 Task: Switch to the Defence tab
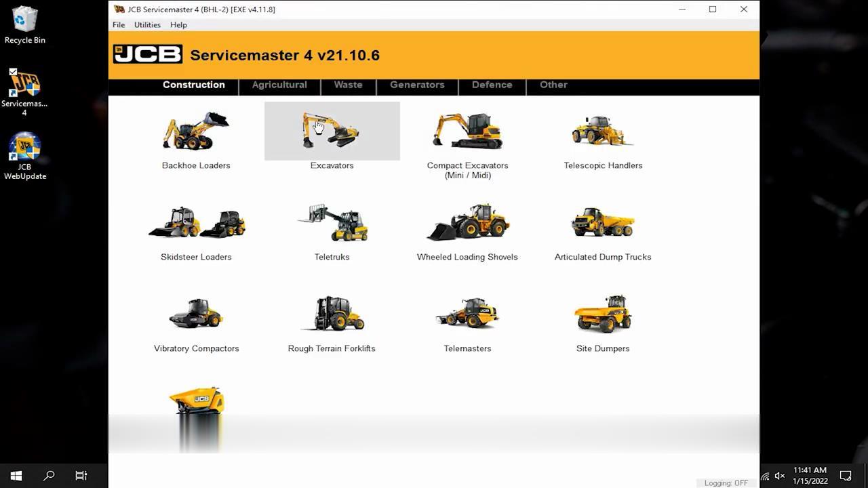492,85
